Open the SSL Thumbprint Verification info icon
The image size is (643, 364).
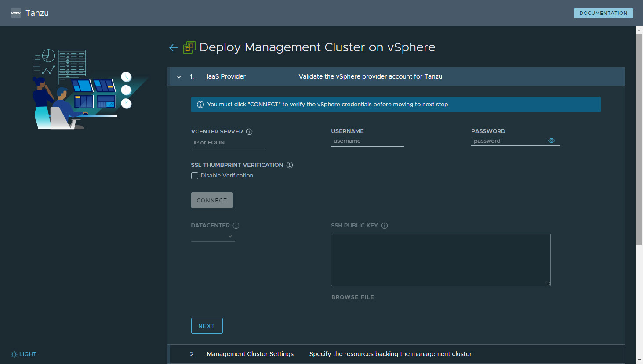pos(290,165)
